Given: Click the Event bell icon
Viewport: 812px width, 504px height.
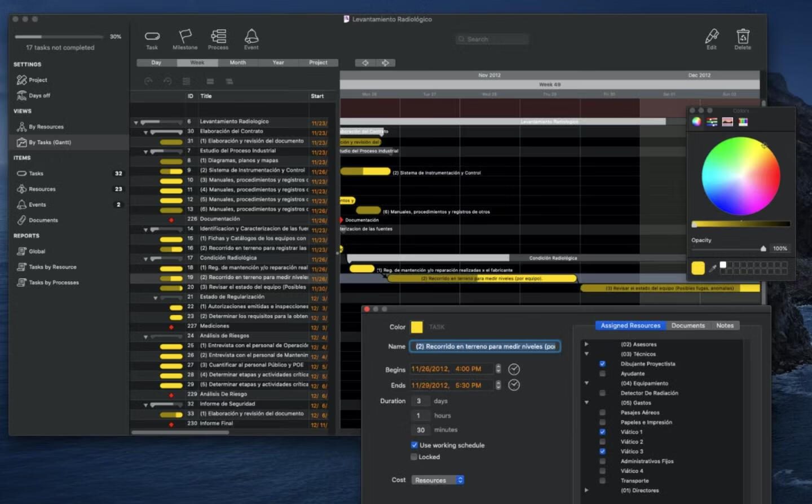Looking at the screenshot, I should [251, 37].
